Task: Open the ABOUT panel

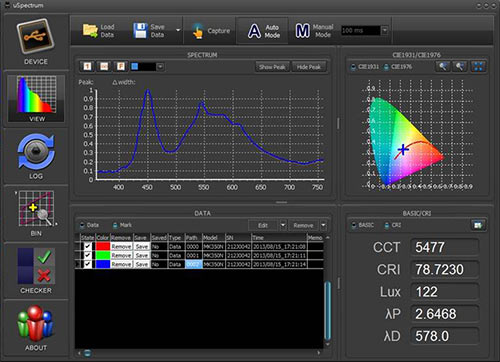Action: (x=36, y=327)
